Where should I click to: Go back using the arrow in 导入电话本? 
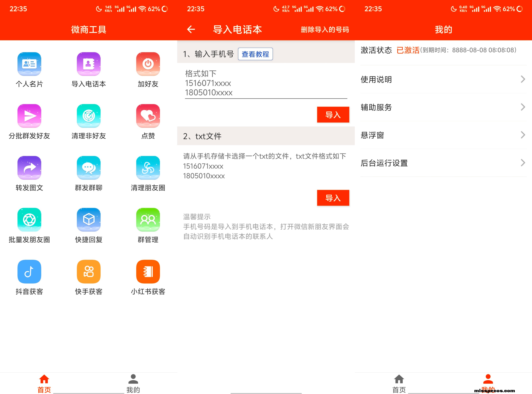191,29
